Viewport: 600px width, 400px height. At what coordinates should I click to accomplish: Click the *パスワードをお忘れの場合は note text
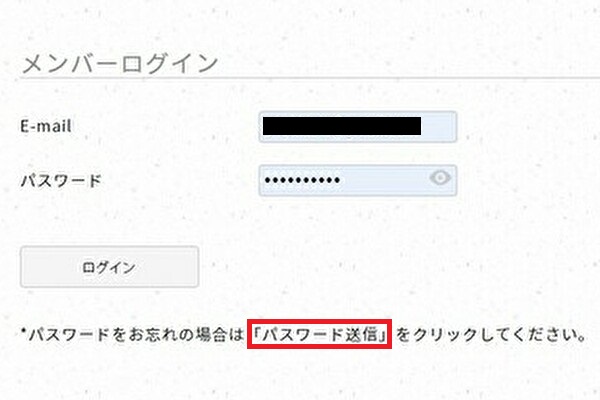(x=132, y=335)
